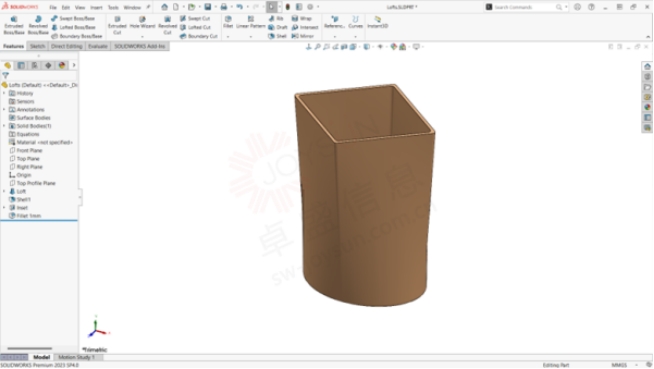Select the Extruded Boss/Base tool

coord(14,25)
